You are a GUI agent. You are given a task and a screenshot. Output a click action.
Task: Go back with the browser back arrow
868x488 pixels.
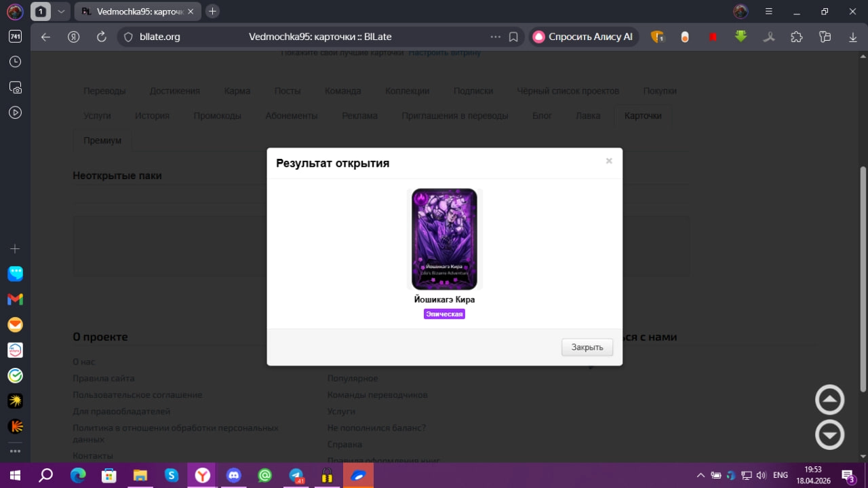point(45,37)
